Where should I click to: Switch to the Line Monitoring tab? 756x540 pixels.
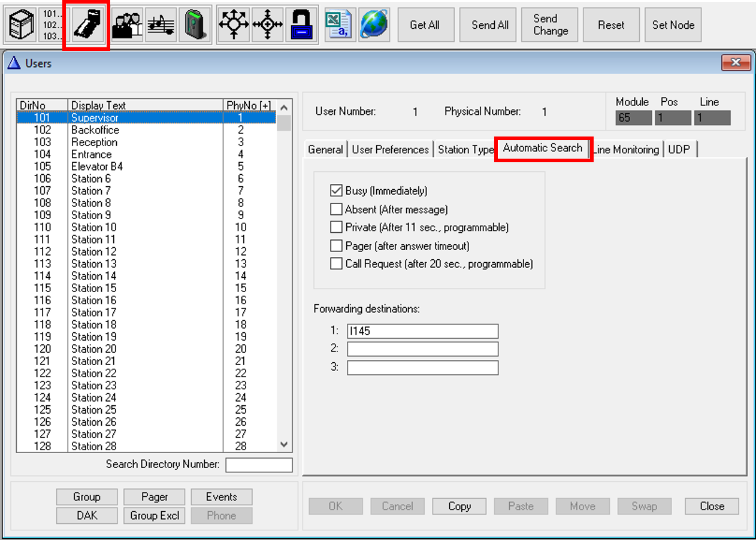tap(626, 150)
